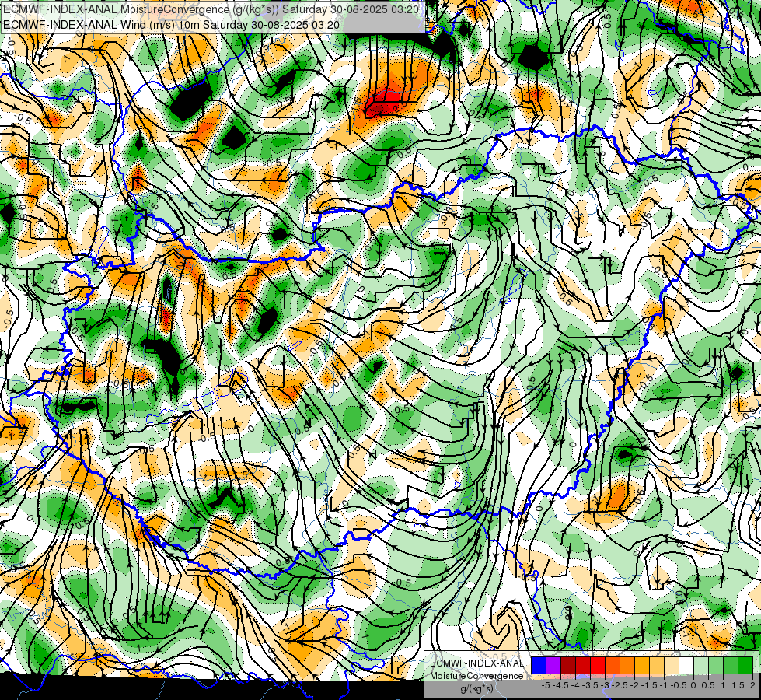This screenshot has width=761, height=700.
Task: Click the -5 tick label on the scale
Action: point(546,685)
